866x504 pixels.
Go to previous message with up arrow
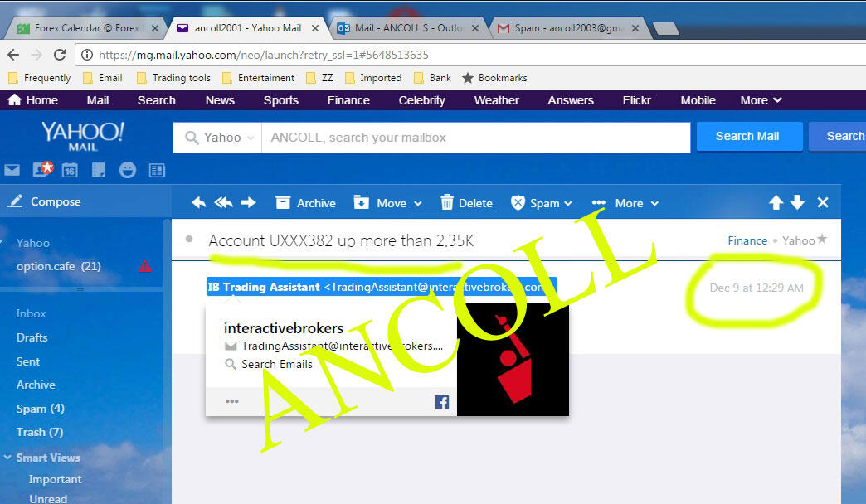[776, 202]
